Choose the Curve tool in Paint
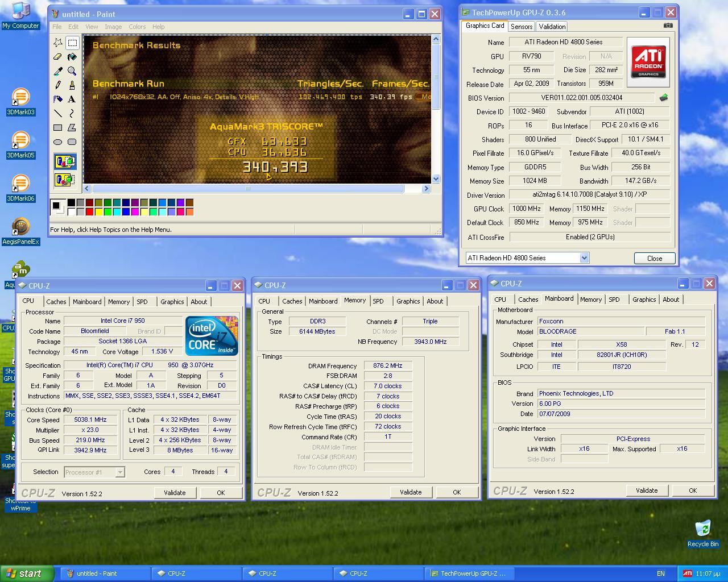This screenshot has width=728, height=582. click(x=72, y=114)
